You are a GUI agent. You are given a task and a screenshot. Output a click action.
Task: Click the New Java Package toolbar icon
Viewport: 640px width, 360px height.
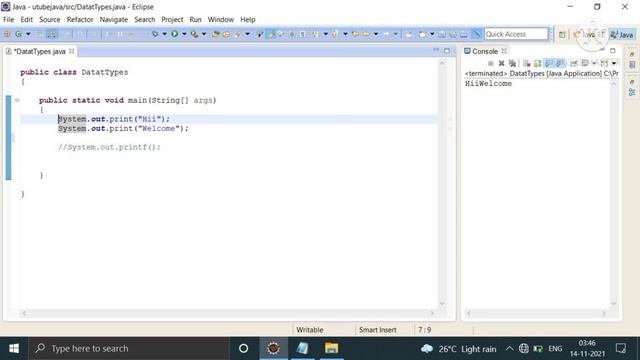point(7,34)
